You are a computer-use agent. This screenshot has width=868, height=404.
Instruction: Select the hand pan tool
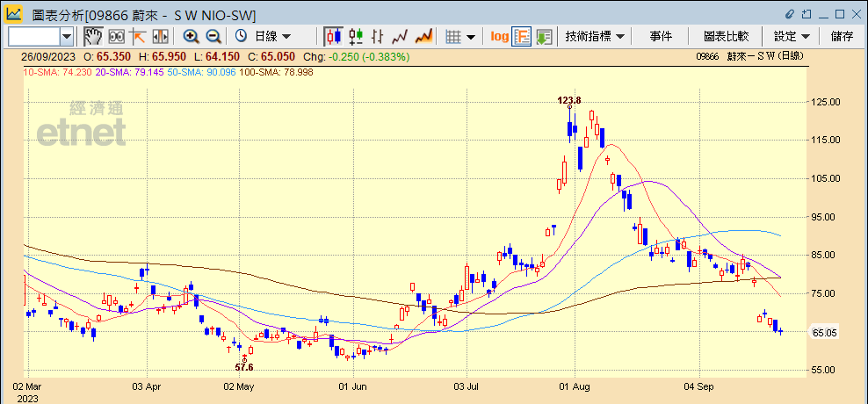[x=93, y=36]
